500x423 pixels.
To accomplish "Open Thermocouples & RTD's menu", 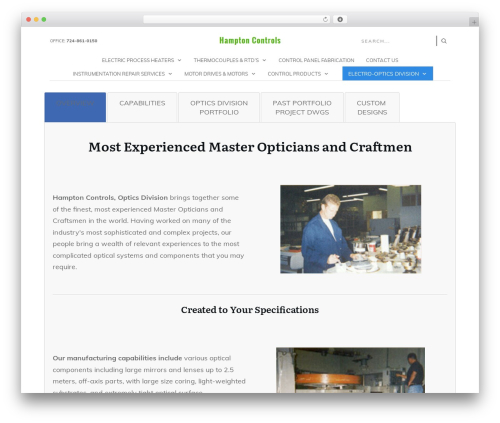I will 226,60.
